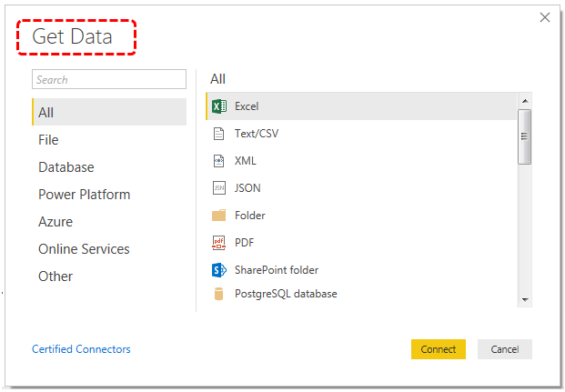The width and height of the screenshot is (565, 392).
Task: Select the PostgreSQL database icon
Action: pos(218,294)
